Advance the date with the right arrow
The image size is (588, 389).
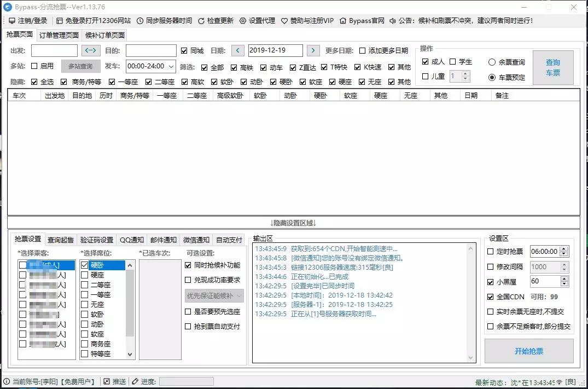coord(313,50)
